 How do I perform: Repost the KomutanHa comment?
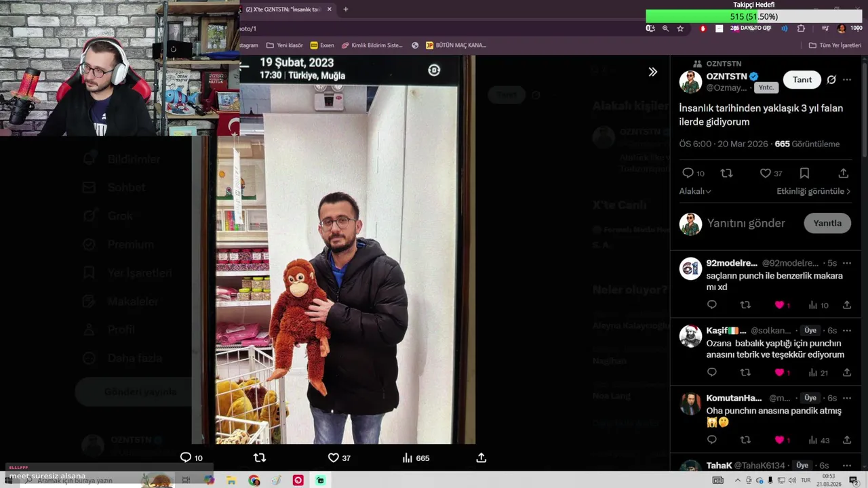745,440
